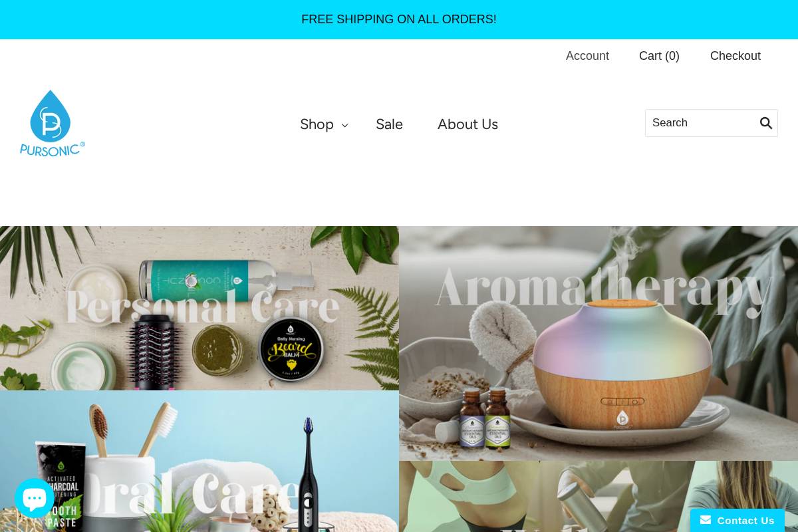Click the magnifying glass search icon
Screen dimensions: 798x532
point(766,123)
